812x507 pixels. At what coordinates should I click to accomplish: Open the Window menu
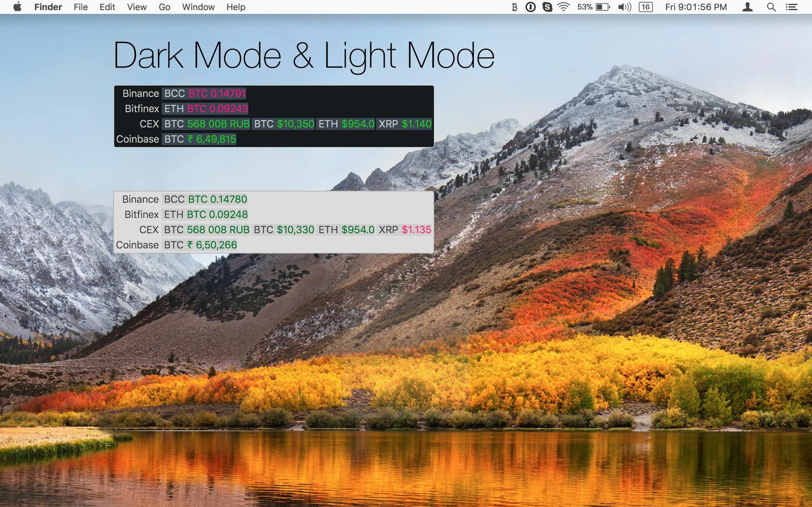(x=198, y=7)
